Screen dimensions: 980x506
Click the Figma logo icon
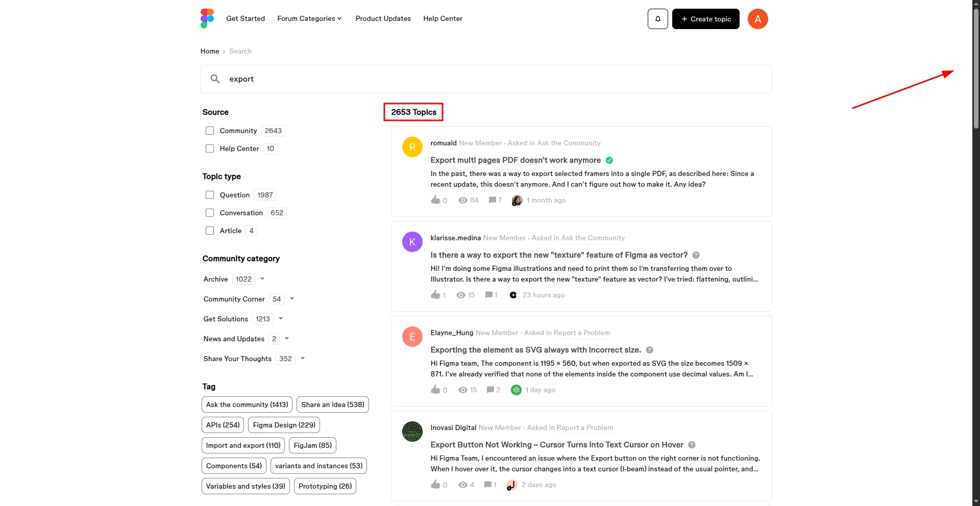point(207,18)
